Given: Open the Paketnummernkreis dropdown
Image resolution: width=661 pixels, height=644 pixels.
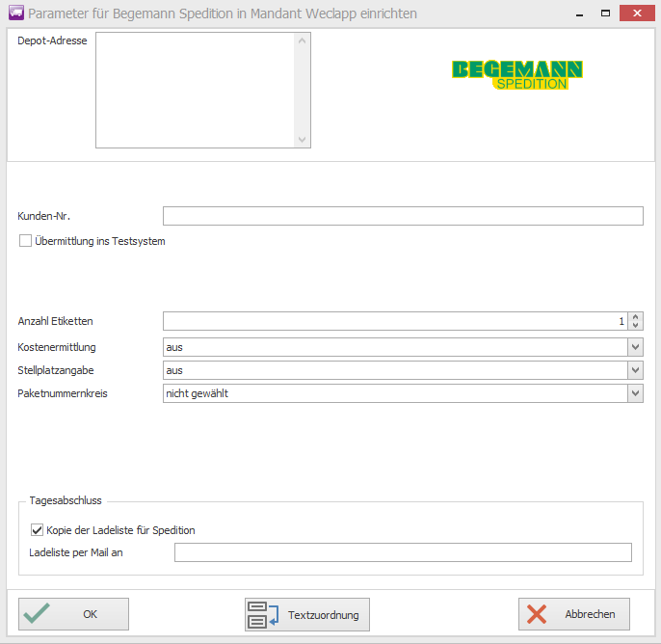Looking at the screenshot, I should tap(635, 393).
